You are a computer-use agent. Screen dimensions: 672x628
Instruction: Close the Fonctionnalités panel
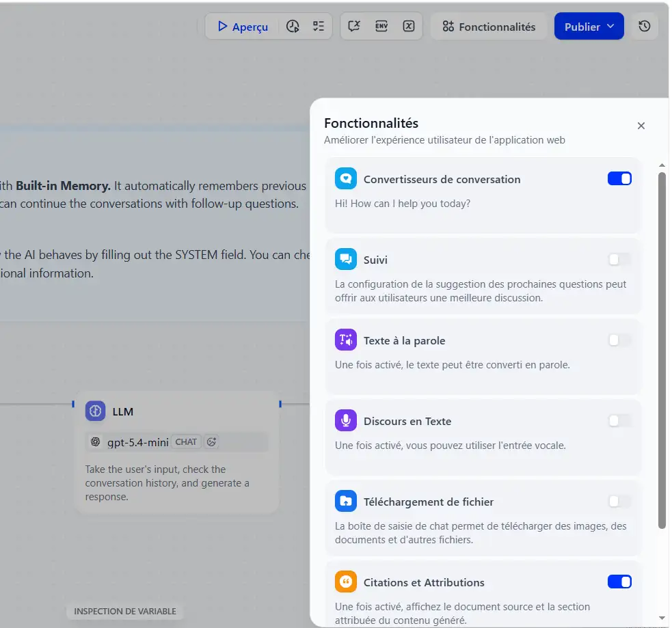[x=641, y=126]
